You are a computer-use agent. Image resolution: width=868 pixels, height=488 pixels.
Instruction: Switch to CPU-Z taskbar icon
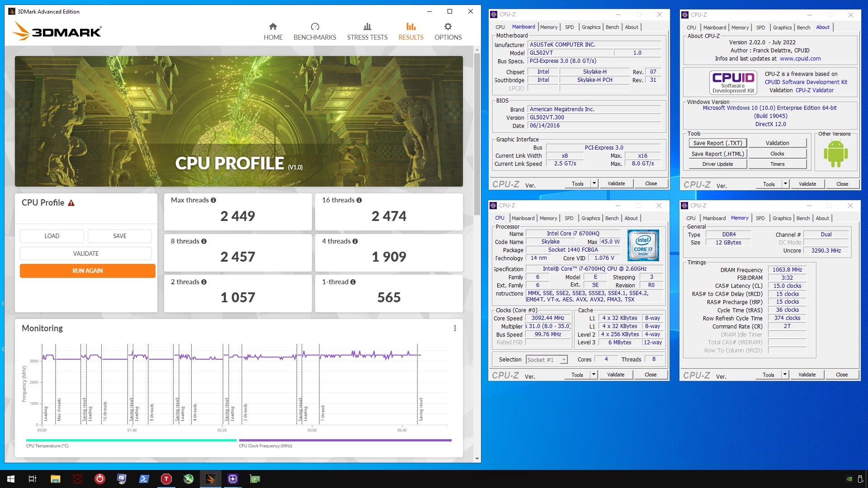tap(233, 479)
